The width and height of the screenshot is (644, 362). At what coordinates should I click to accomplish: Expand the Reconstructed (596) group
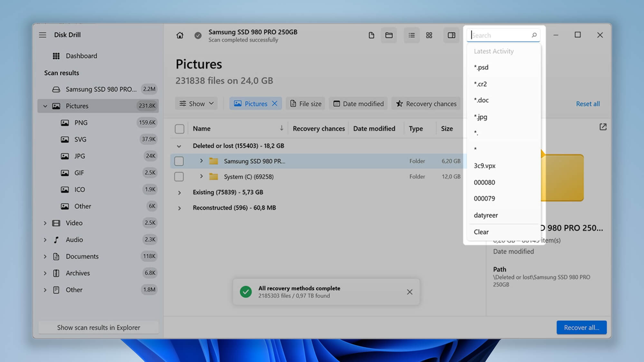pyautogui.click(x=179, y=208)
